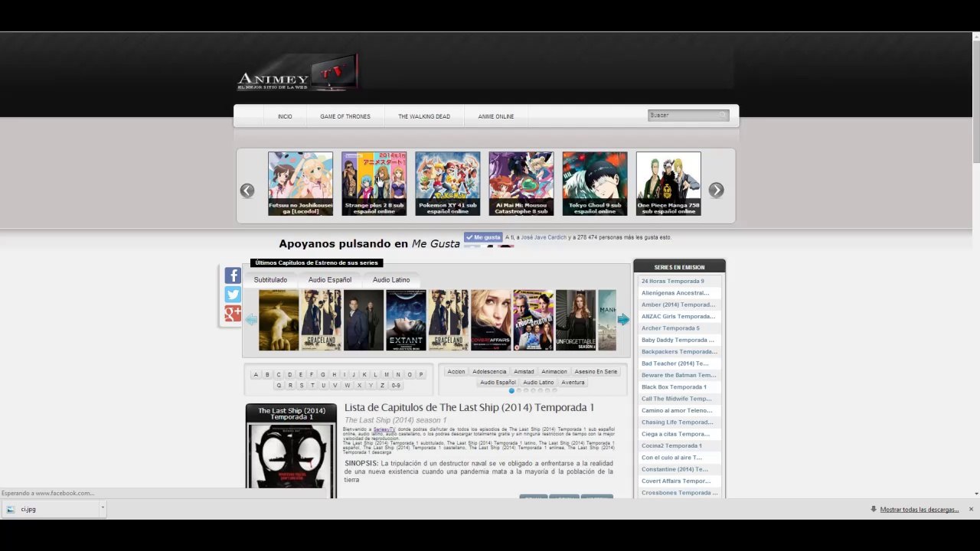Open Amber (2014) Temporada link

pyautogui.click(x=679, y=305)
